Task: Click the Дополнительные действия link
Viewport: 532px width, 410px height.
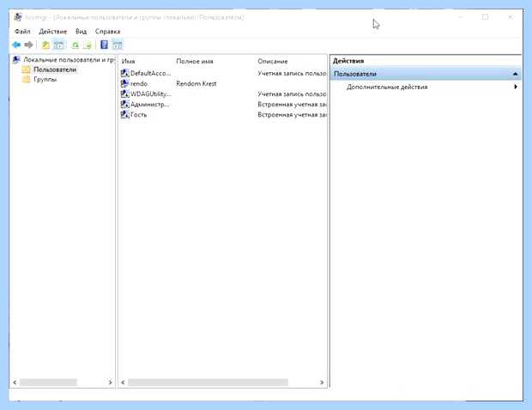Action: point(387,87)
